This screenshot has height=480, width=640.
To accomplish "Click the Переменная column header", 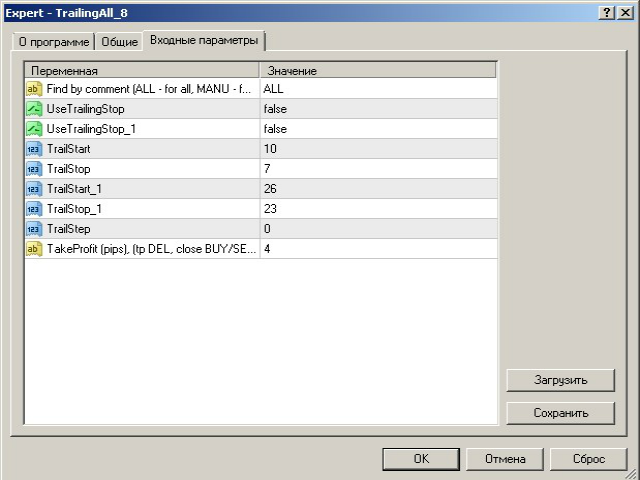I will [x=142, y=71].
